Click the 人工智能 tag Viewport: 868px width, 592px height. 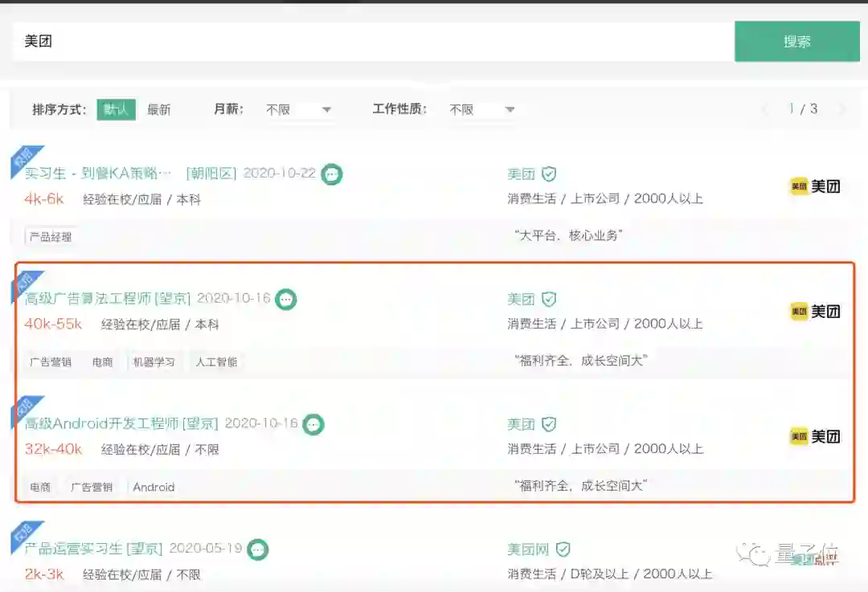[x=216, y=361]
